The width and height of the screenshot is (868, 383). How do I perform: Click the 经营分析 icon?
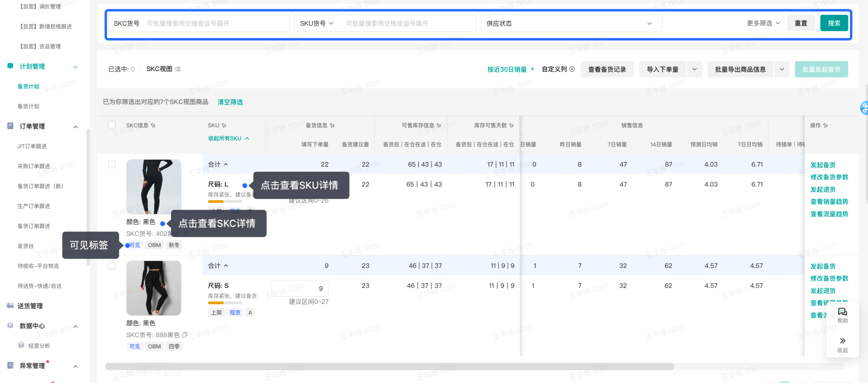(x=21, y=345)
